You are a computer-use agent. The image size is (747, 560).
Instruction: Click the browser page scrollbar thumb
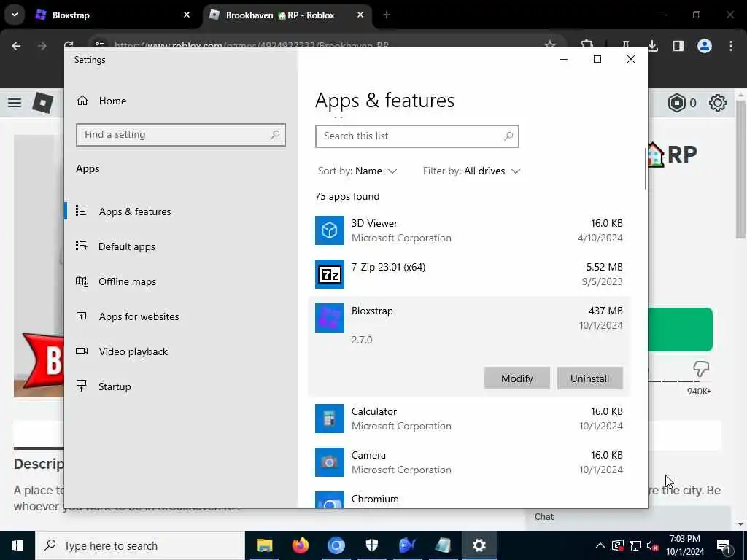pos(740,169)
